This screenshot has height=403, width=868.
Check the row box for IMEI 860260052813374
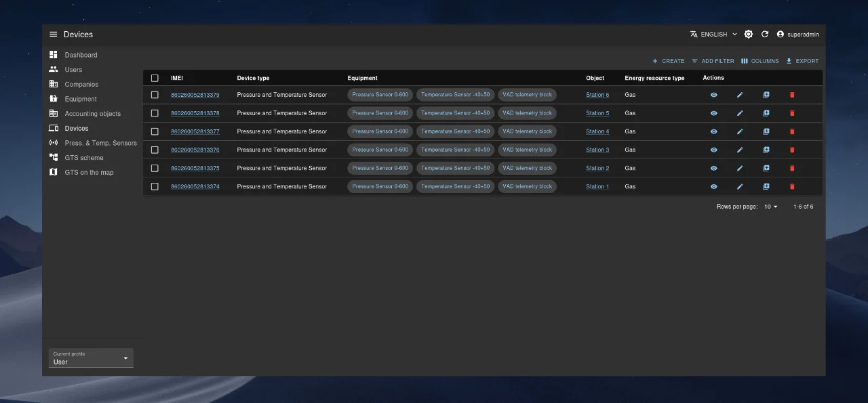point(155,186)
